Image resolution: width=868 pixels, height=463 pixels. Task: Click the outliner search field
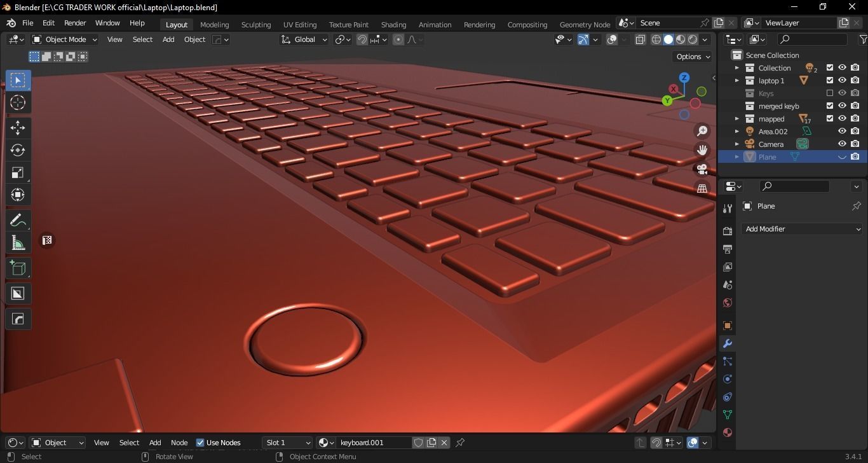coord(813,39)
